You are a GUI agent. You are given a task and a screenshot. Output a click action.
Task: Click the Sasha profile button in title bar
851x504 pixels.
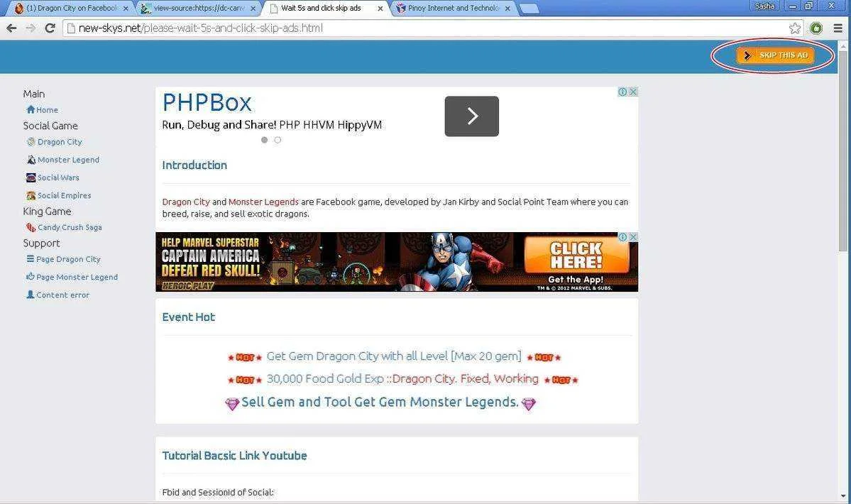click(x=764, y=6)
